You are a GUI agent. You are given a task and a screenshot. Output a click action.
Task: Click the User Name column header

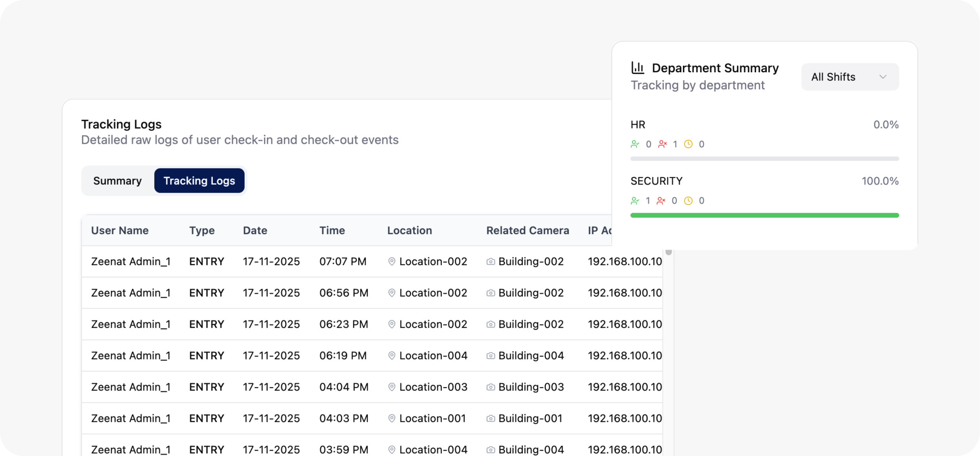[x=120, y=230]
